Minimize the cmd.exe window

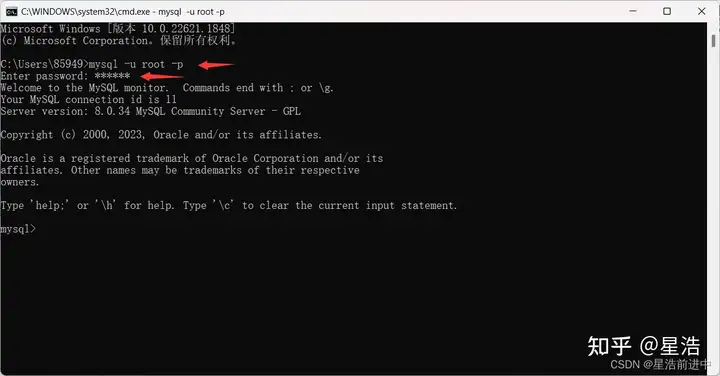pos(633,11)
